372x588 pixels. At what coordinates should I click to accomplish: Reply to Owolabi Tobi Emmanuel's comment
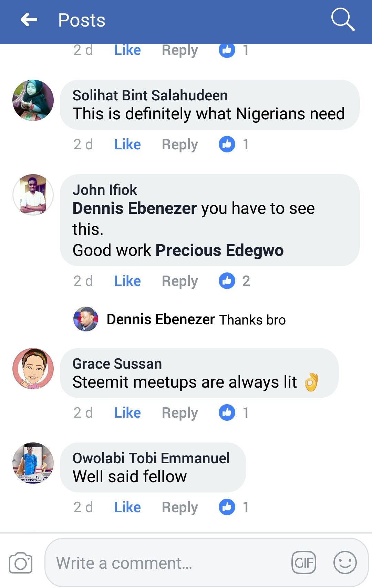pos(180,507)
